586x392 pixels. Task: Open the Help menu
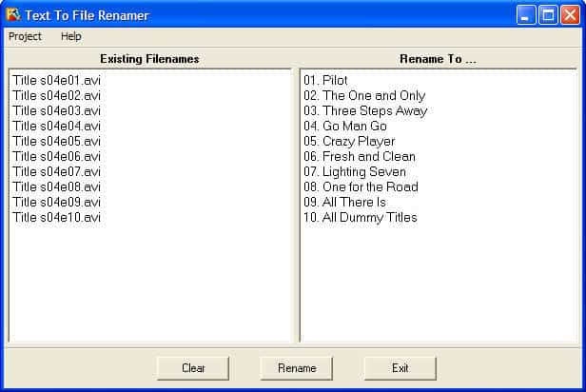tap(71, 36)
